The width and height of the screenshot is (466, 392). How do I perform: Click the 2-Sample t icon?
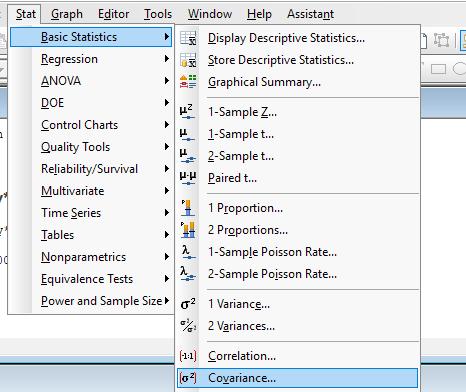(x=187, y=156)
